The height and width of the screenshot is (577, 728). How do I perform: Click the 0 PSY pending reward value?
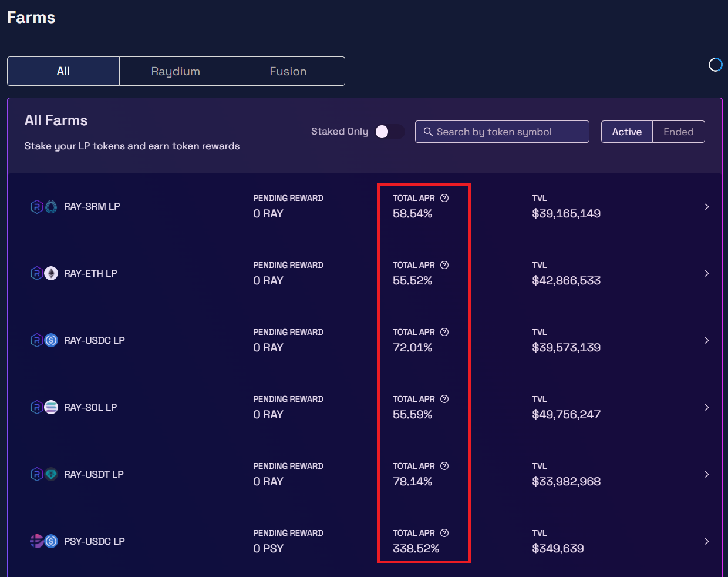[x=268, y=549]
